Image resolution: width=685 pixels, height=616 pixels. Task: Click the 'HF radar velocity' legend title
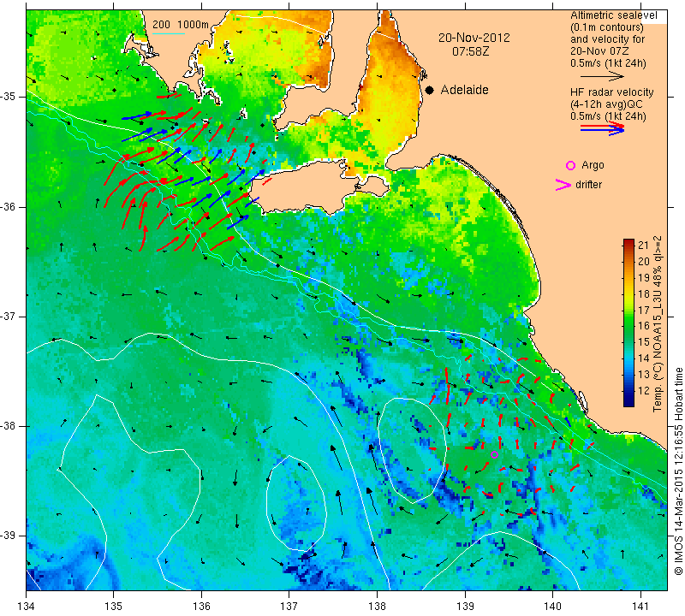click(x=611, y=92)
